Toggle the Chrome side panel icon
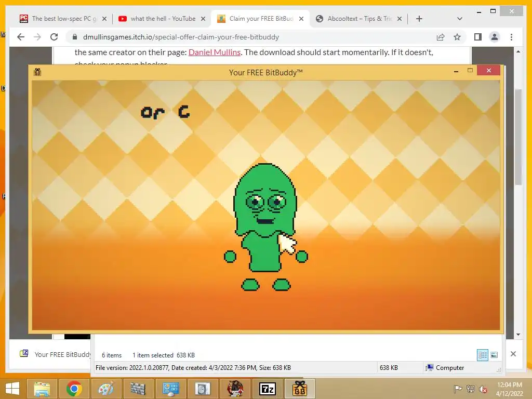 coord(478,37)
